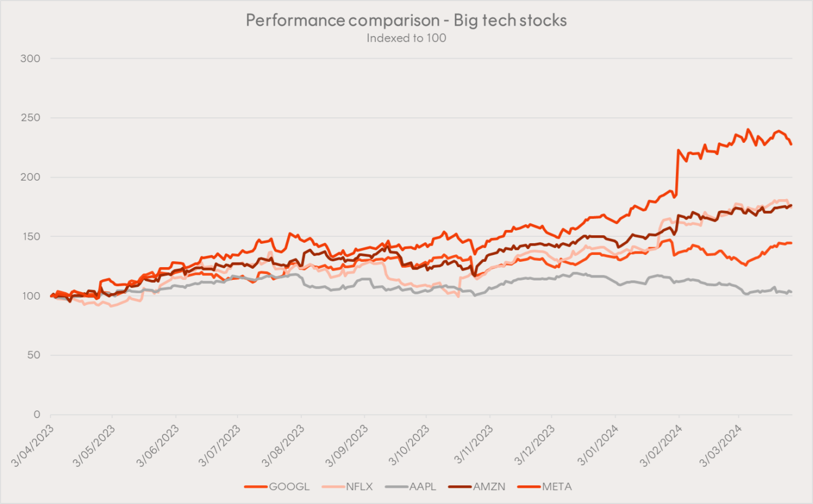The height and width of the screenshot is (504, 813).
Task: Click the 'Indexed to 100' subtitle
Action: click(x=406, y=38)
